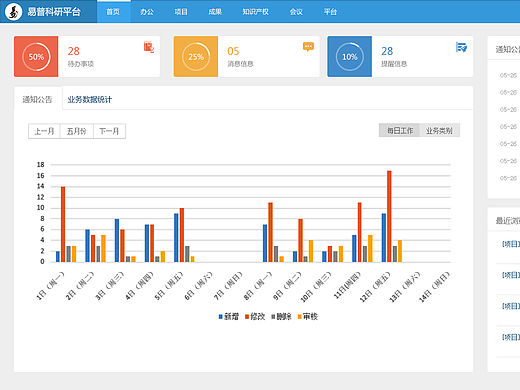Viewport: 520px width, 390px height.
Task: Open the 待办事项 red document icon
Action: tap(149, 47)
